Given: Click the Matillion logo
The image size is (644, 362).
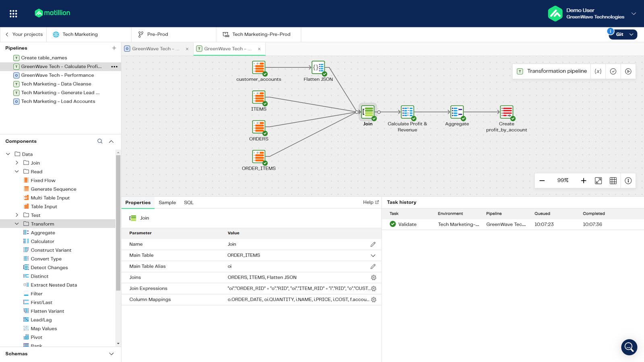Looking at the screenshot, I should point(52,13).
